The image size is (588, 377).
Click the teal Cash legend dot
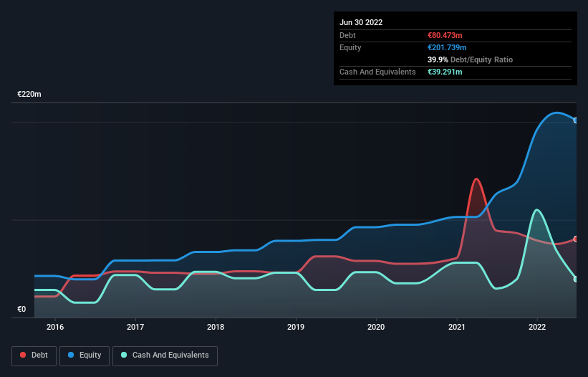click(124, 355)
